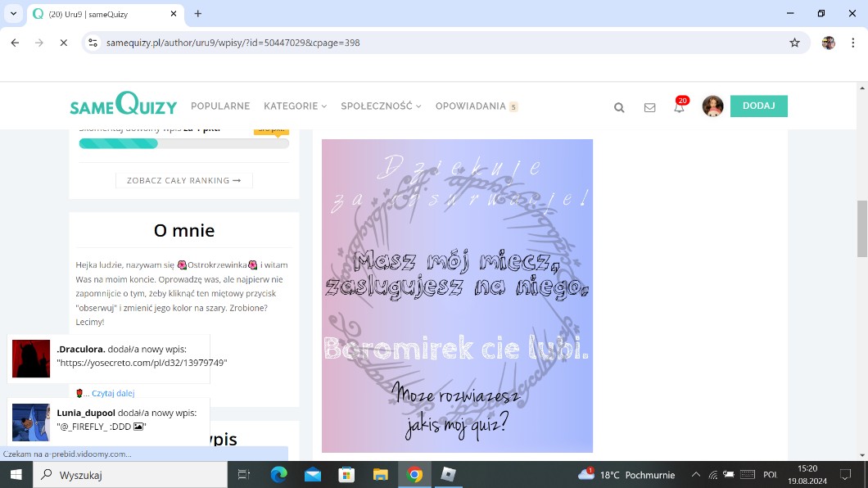The height and width of the screenshot is (488, 868).
Task: View site information icon in address bar
Action: [93, 43]
